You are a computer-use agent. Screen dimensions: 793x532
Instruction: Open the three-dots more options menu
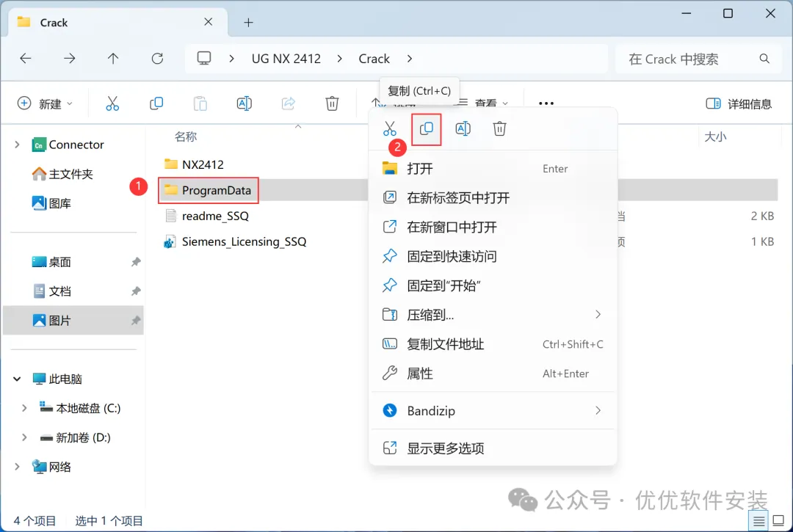pos(546,103)
